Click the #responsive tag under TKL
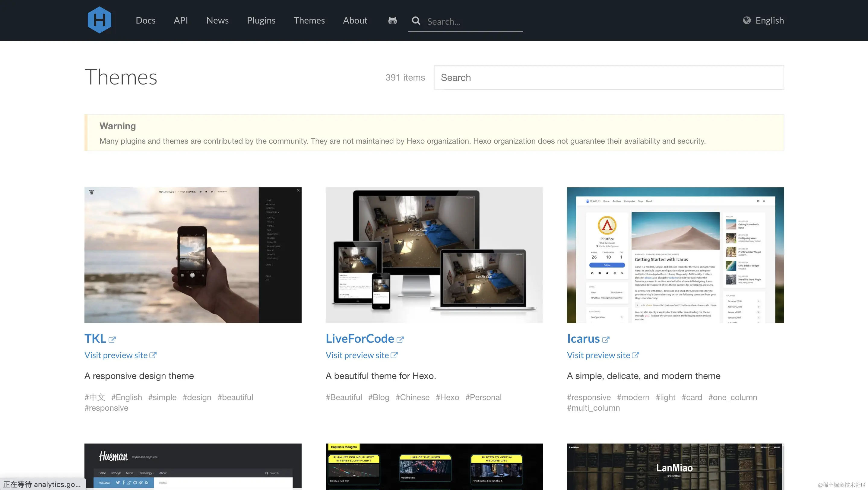868x490 pixels. click(x=106, y=408)
